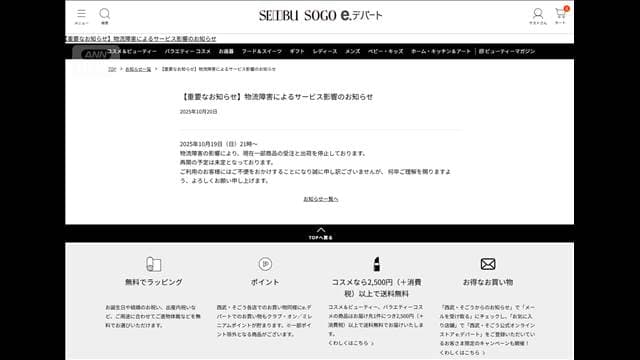
Task: Open レディース category
Action: click(325, 51)
